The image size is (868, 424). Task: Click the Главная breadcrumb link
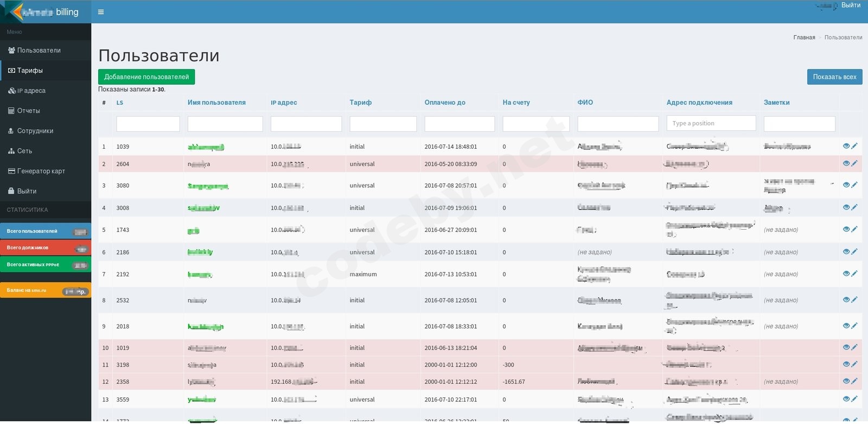(804, 37)
